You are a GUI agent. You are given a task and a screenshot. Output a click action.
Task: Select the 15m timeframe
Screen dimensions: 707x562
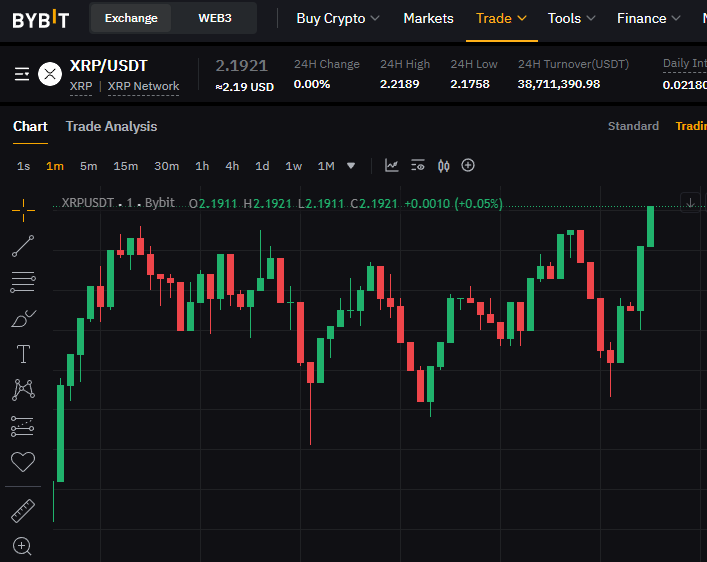coord(125,166)
